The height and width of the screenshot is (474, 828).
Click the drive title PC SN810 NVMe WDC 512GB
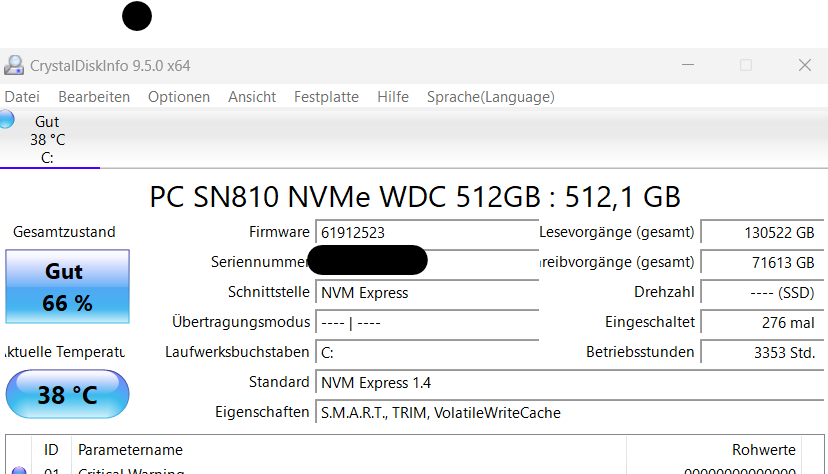tap(415, 197)
